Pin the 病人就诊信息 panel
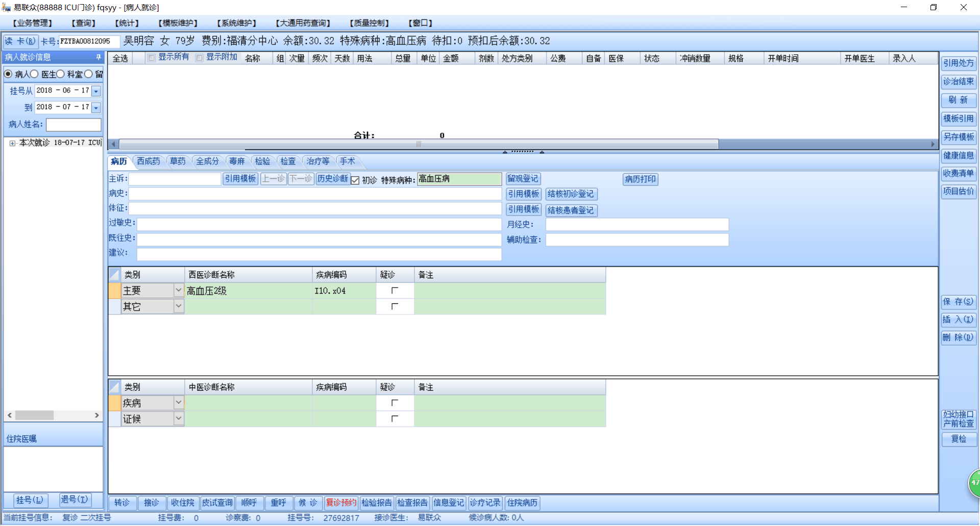 (98, 57)
